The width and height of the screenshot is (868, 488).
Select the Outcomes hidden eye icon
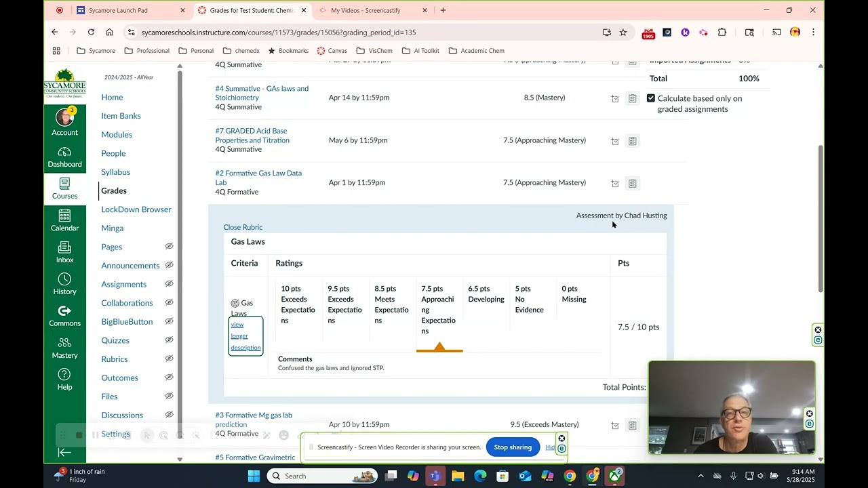169,378
